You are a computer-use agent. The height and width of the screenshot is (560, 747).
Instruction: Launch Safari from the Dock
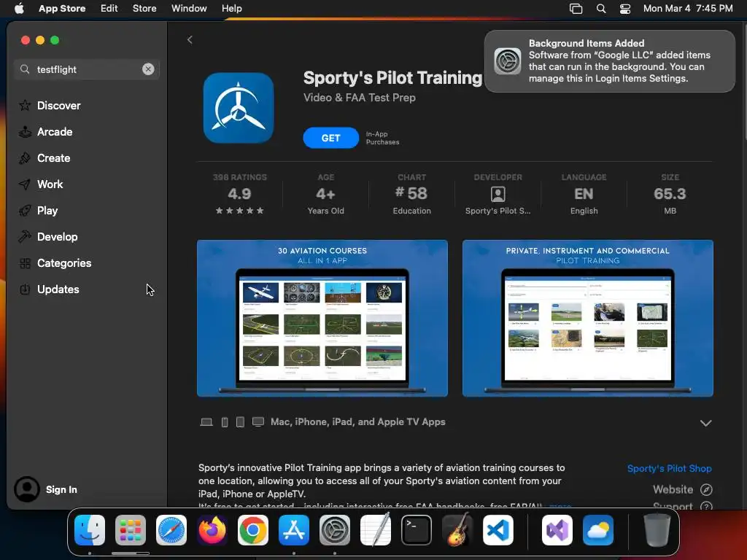click(171, 529)
